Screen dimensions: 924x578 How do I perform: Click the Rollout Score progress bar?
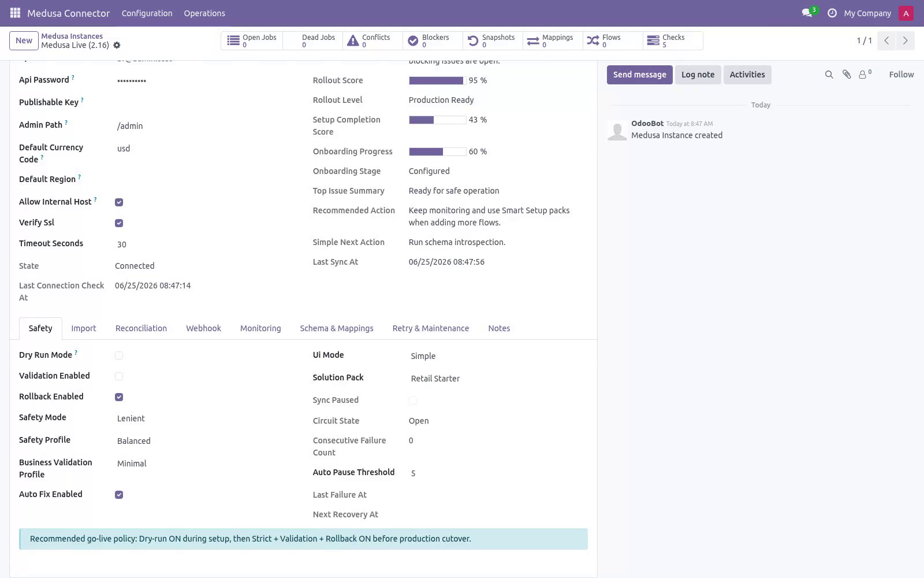(x=437, y=81)
